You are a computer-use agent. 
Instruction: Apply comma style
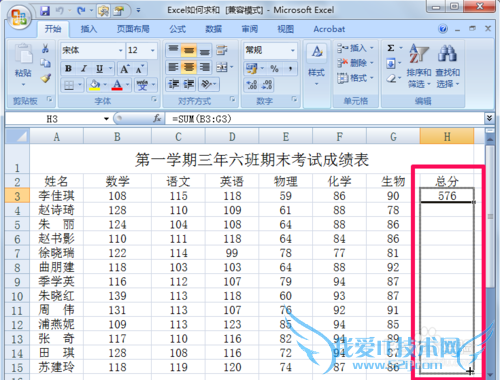[290, 69]
